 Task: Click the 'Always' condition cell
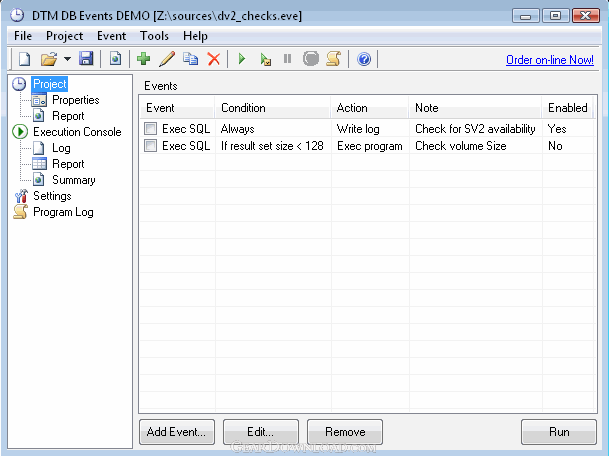[x=237, y=129]
